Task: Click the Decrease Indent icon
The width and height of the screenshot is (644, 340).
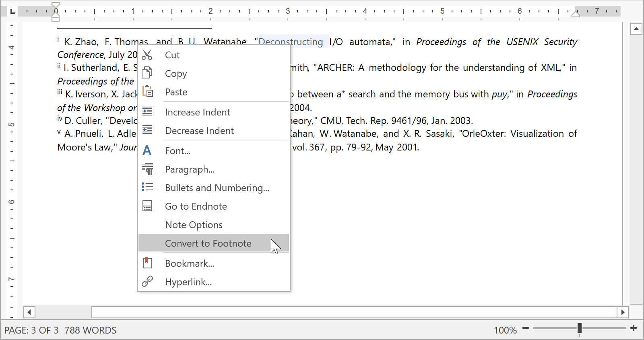Action: click(147, 130)
